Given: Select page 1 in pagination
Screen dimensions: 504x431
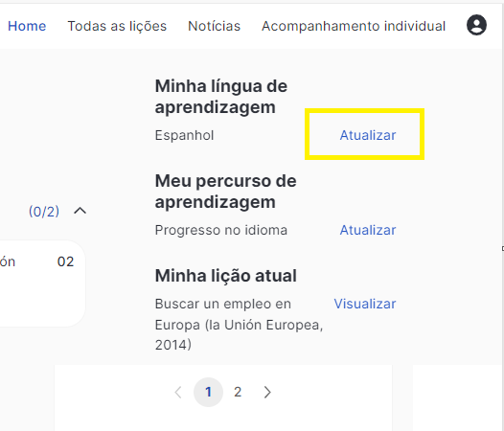Looking at the screenshot, I should point(208,392).
